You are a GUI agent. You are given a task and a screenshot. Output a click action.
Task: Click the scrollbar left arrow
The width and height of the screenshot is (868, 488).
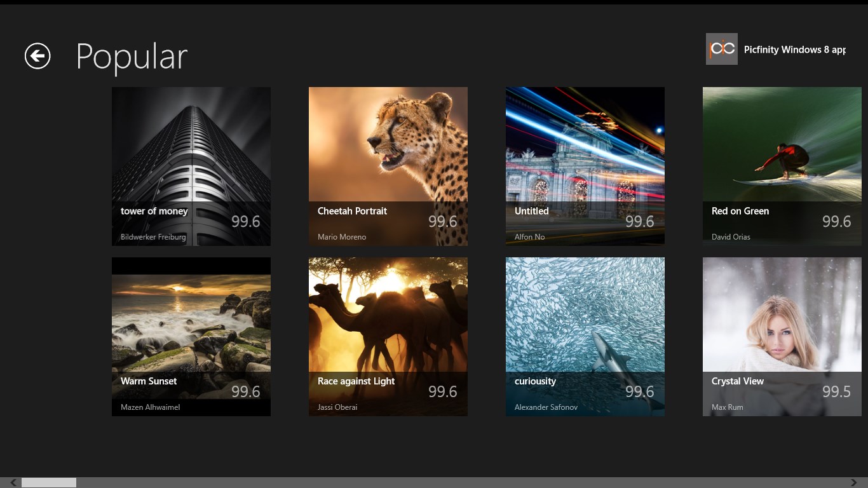tap(13, 483)
